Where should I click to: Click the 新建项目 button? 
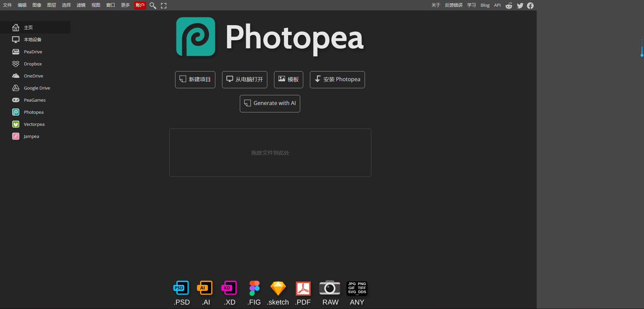tap(195, 80)
